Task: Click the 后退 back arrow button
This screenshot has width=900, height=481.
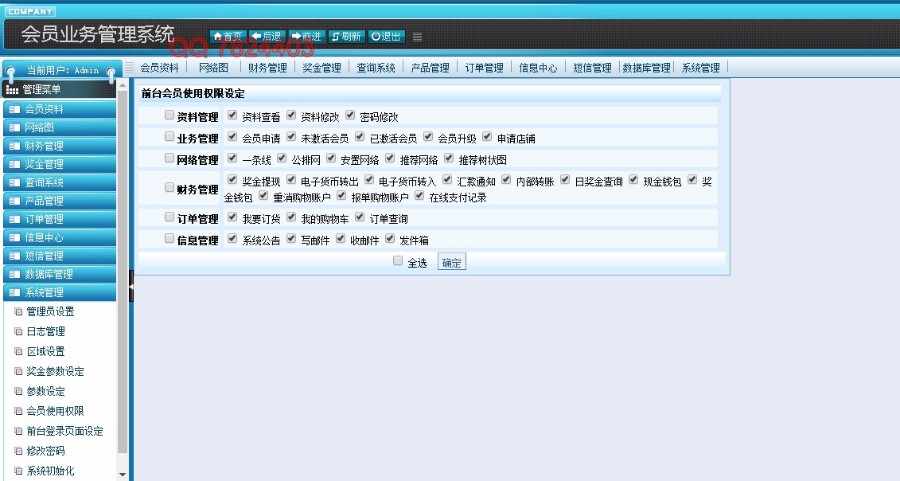Action: pos(267,36)
